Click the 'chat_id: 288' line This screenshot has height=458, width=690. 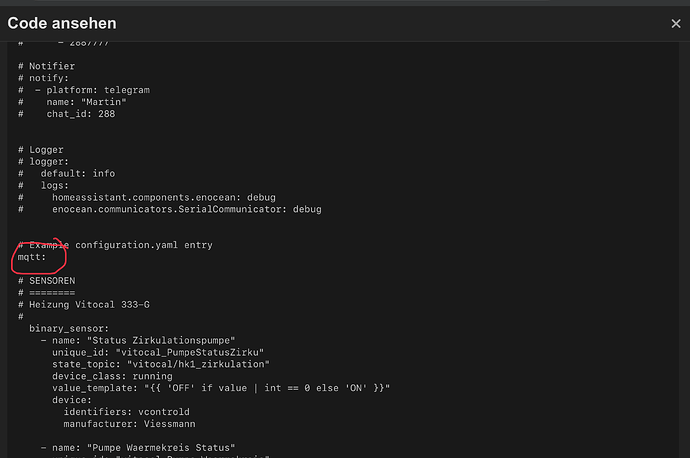click(x=66, y=114)
